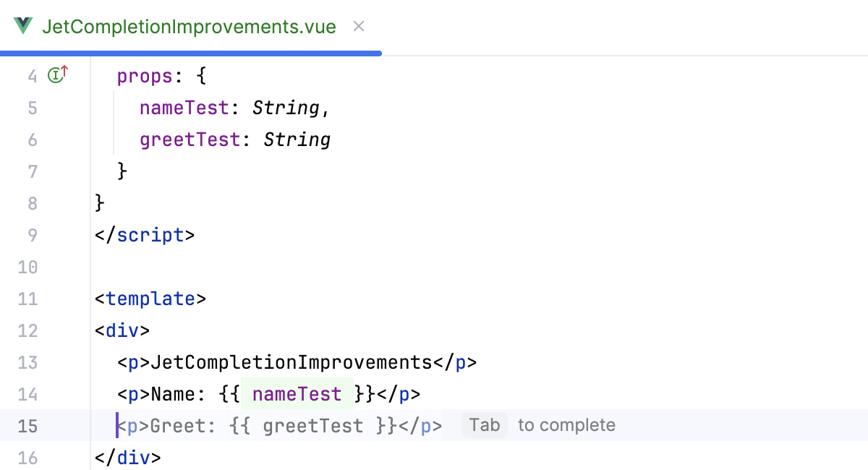This screenshot has width=868, height=470.
Task: Click line number 15 in the gutter
Action: (28, 426)
